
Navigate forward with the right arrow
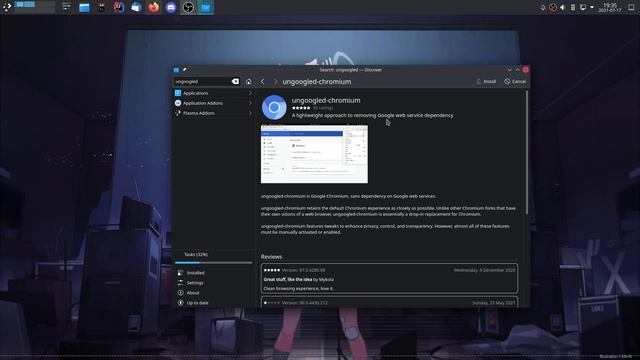(275, 82)
